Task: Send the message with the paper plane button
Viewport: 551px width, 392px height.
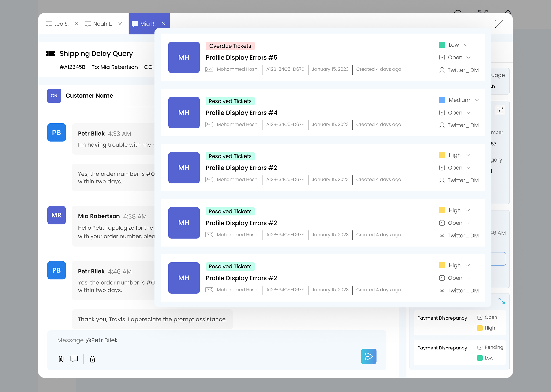Action: [x=369, y=356]
